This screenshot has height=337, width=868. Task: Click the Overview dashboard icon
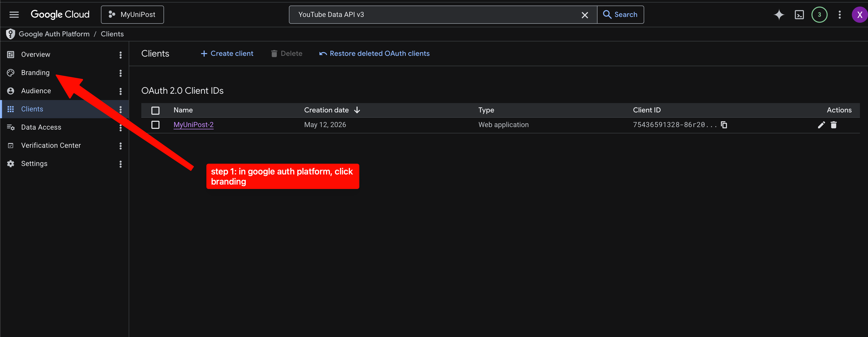(10, 54)
